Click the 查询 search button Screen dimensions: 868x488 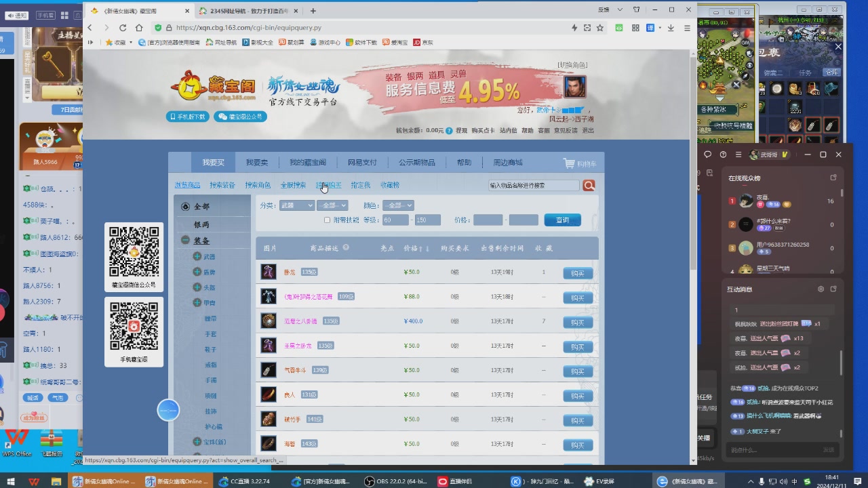562,220
